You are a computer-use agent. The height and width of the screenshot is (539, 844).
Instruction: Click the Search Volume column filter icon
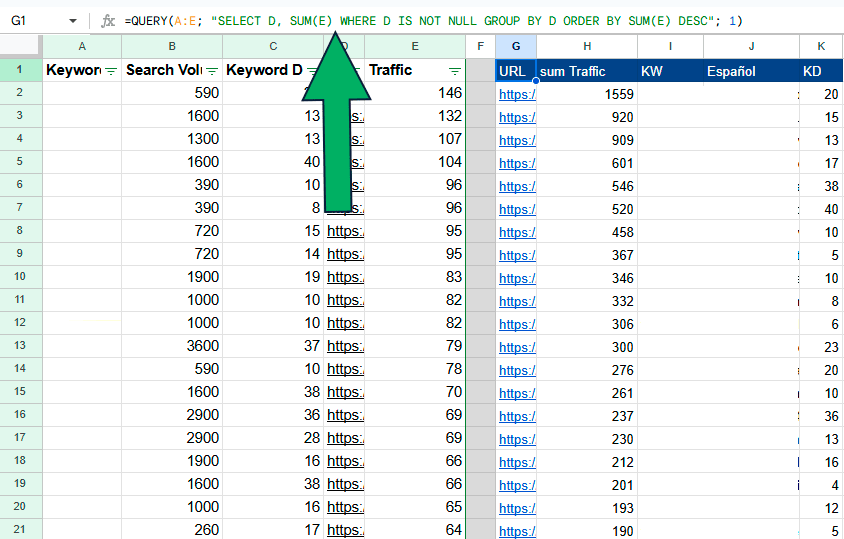coord(212,71)
